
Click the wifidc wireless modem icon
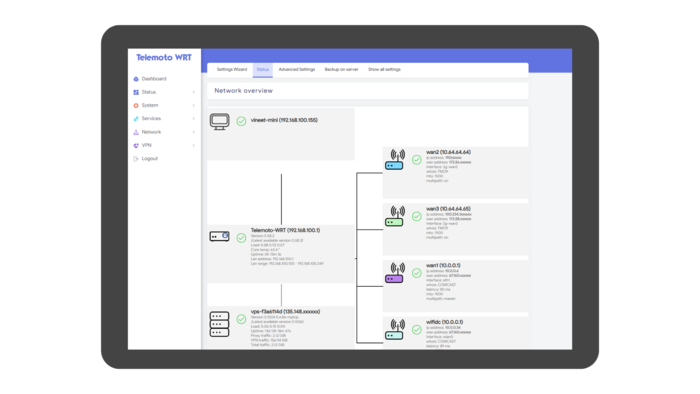tap(395, 329)
